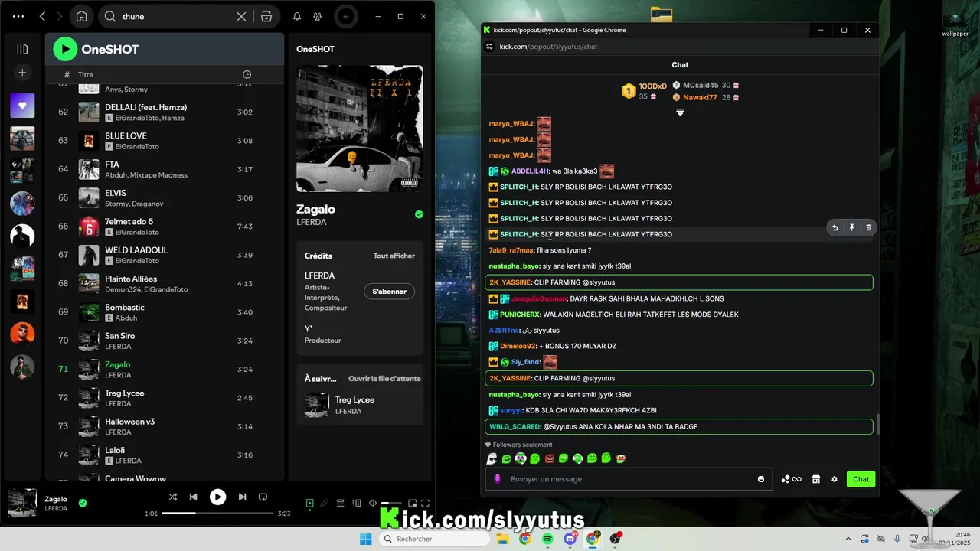This screenshot has width=980, height=551.
Task: Open the channel points infinity icon
Action: (x=792, y=479)
